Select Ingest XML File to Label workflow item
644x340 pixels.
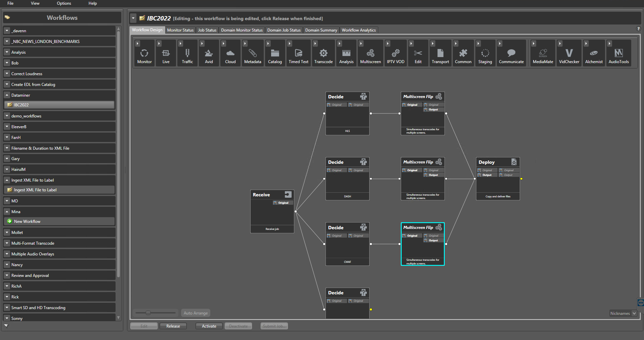[x=59, y=190]
